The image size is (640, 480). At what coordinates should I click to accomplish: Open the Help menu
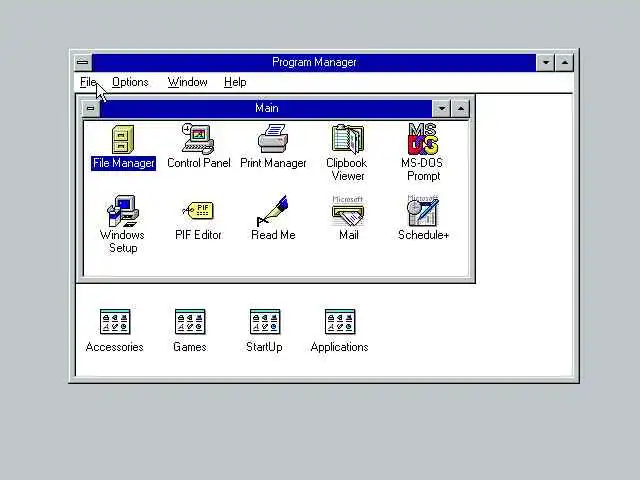235,82
